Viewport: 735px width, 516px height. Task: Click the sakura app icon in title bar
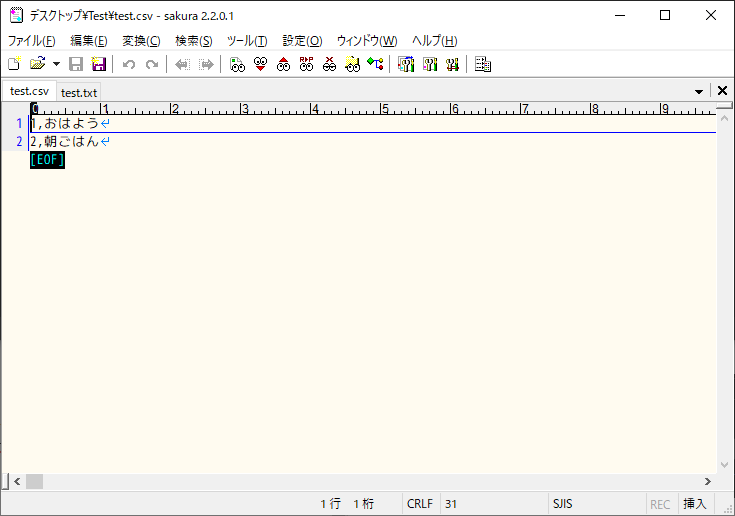[x=16, y=15]
